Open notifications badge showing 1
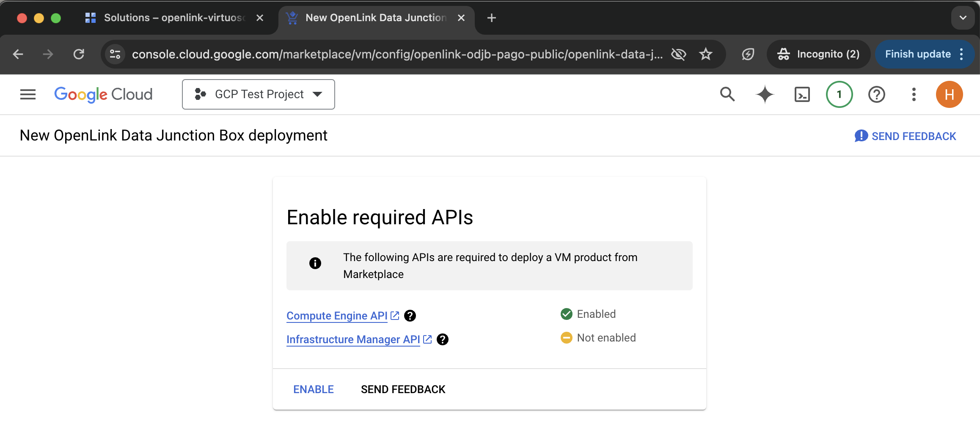Image resolution: width=980 pixels, height=424 pixels. pyautogui.click(x=840, y=94)
